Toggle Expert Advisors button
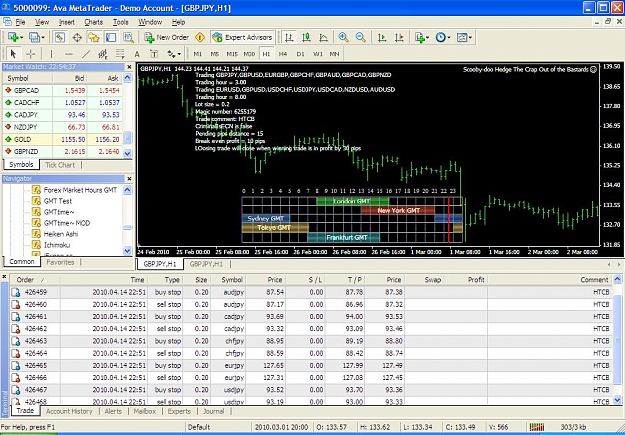625x435 pixels. pyautogui.click(x=242, y=37)
